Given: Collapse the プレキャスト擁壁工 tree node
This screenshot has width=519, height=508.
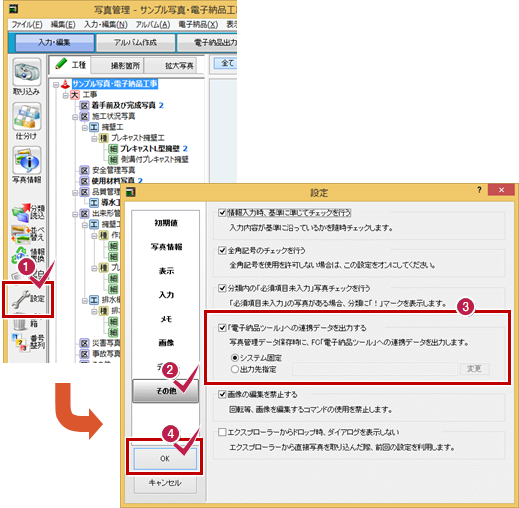Looking at the screenshot, I should click(x=95, y=138).
